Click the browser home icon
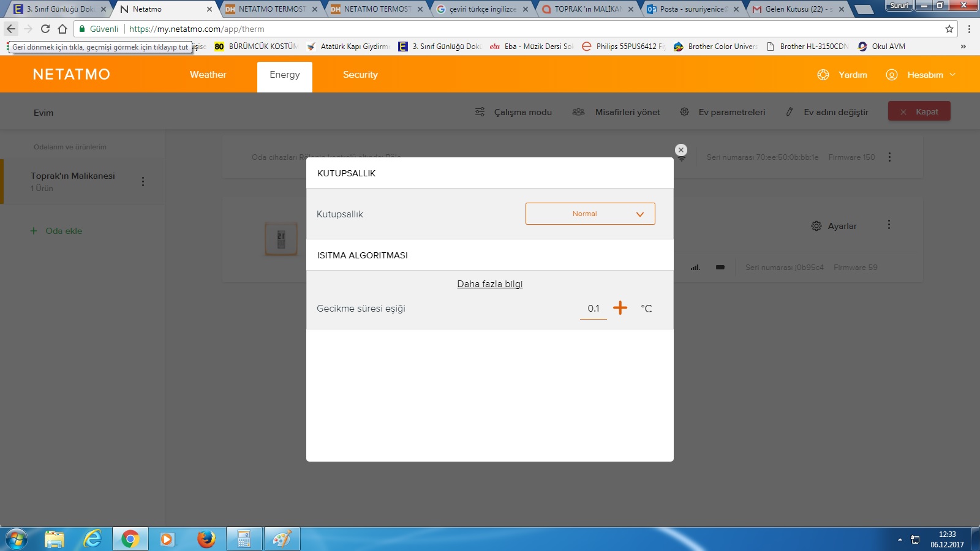Image resolution: width=980 pixels, height=551 pixels. coord(62,29)
